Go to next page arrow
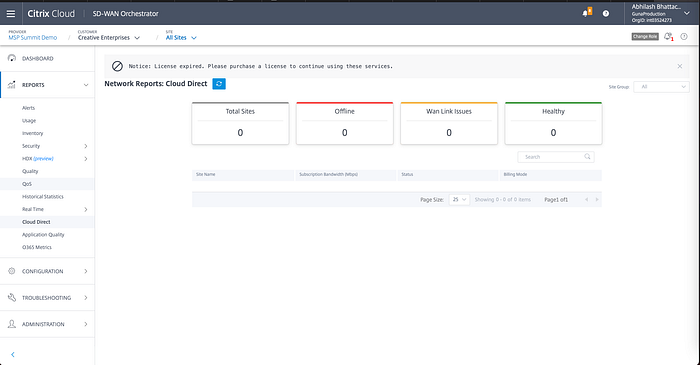The image size is (700, 365). coord(596,199)
